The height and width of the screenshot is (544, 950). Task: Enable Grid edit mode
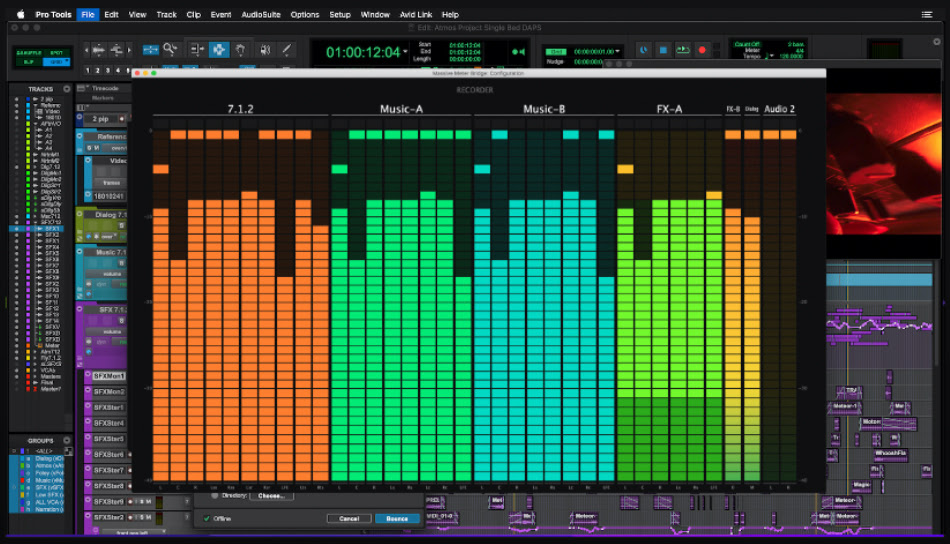56,61
